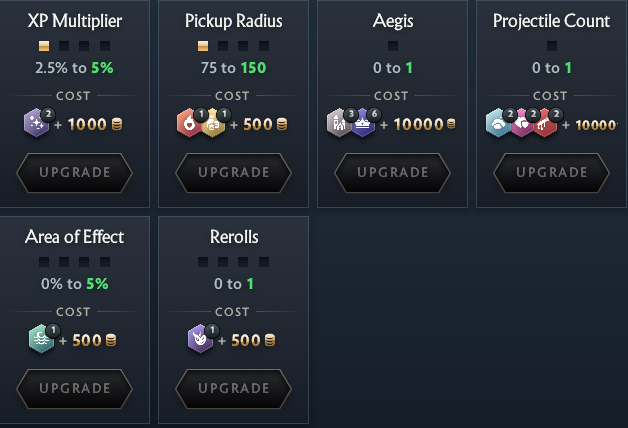Click the yellow hexagon token under Pickup Radius
628x428 pixels.
pyautogui.click(x=212, y=123)
